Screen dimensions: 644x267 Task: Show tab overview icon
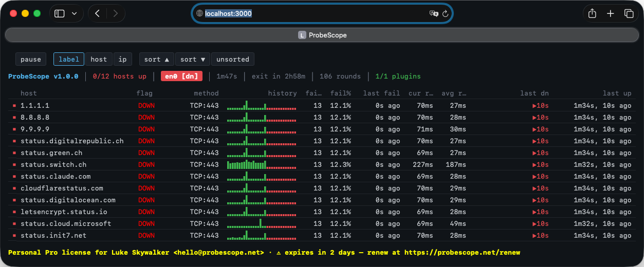click(x=629, y=14)
